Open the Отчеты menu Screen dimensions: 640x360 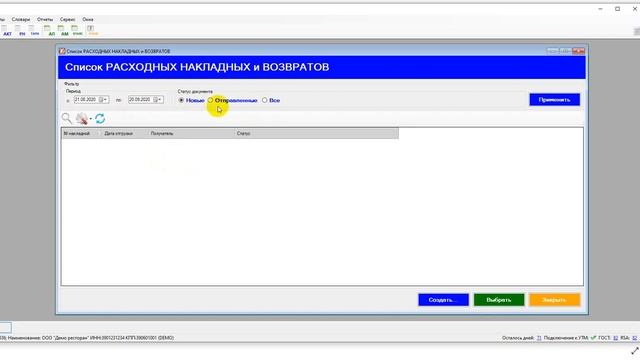[x=45, y=19]
